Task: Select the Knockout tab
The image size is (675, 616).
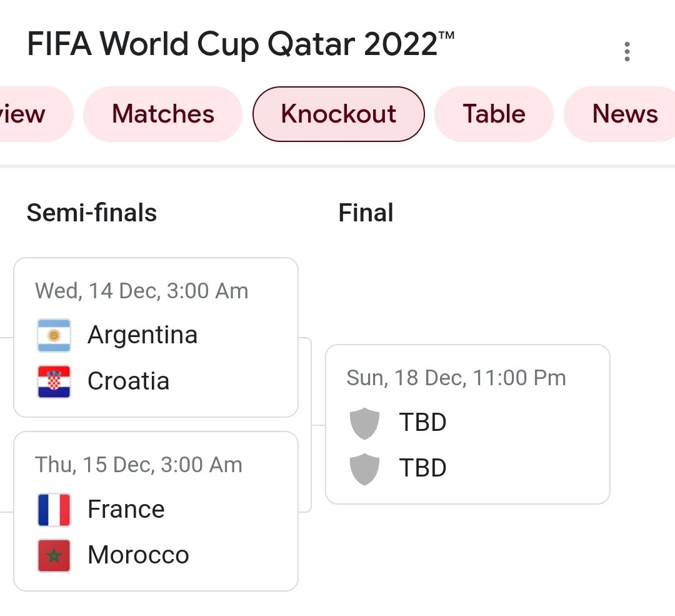Action: click(338, 114)
